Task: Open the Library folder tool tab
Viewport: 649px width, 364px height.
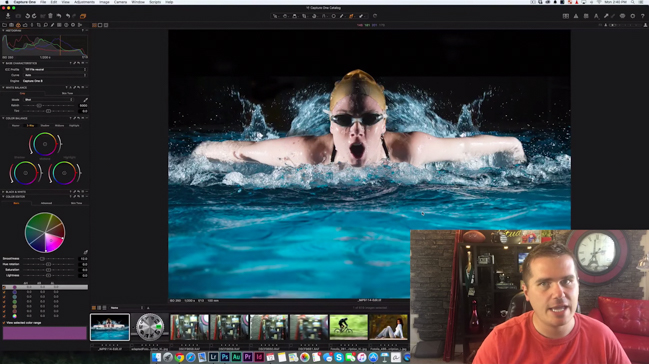Action: (5, 25)
